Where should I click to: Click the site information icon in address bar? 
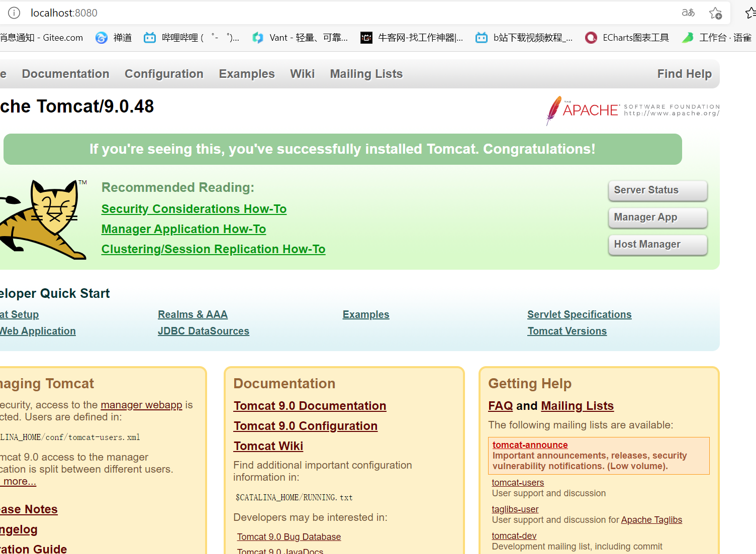[14, 13]
